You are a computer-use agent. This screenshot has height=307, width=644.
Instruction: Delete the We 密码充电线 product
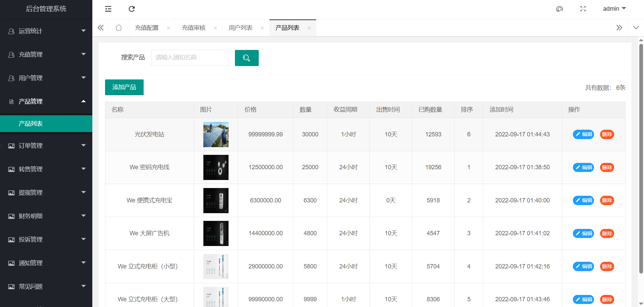pyautogui.click(x=607, y=168)
